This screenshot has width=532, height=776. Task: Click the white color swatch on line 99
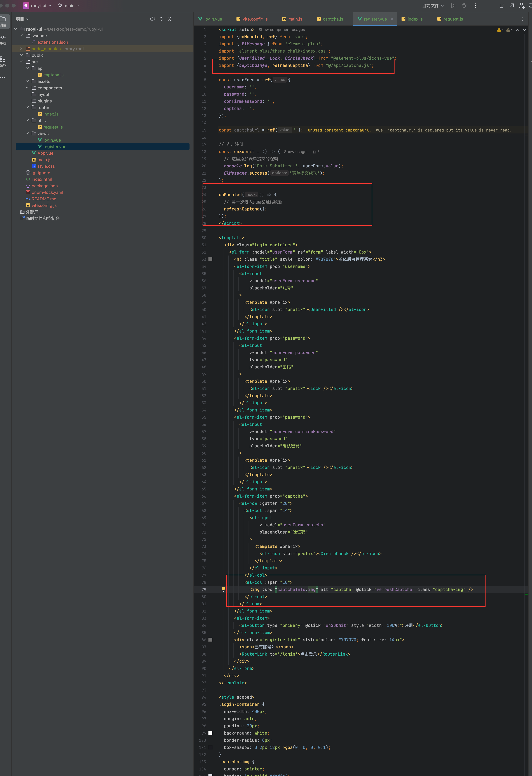[x=210, y=733]
